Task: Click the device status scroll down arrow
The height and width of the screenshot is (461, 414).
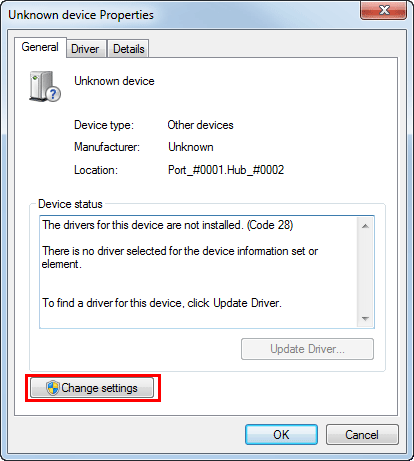Action: (x=365, y=319)
